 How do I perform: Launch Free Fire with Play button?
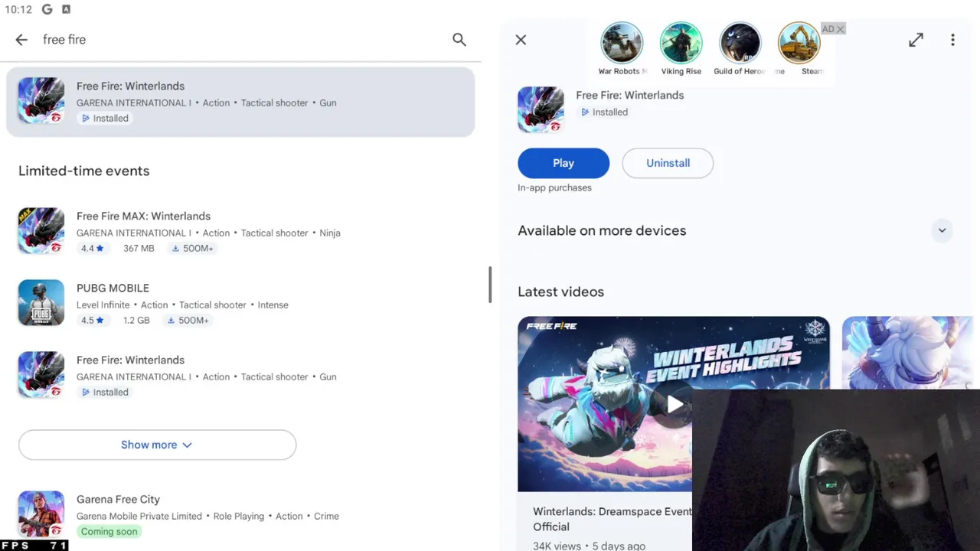563,163
